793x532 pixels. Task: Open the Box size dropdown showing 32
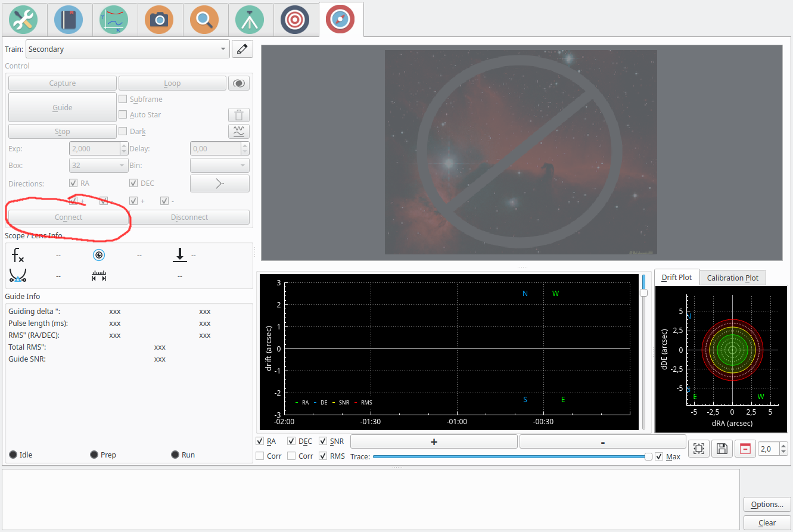[98, 166]
